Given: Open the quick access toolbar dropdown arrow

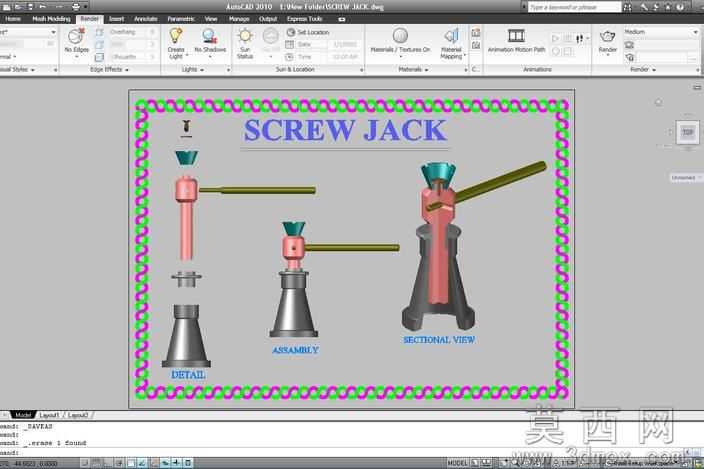Looking at the screenshot, I should (x=86, y=7).
